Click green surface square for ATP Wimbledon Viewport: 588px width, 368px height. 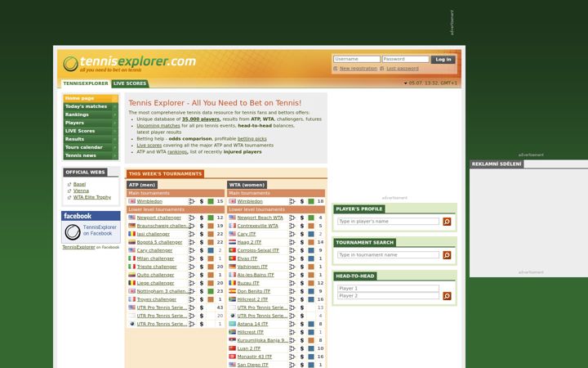pyautogui.click(x=211, y=201)
